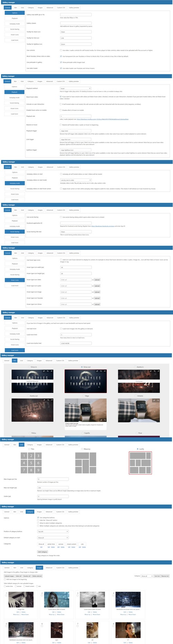Image resolution: width=173 pixels, height=644 pixels.
Task: Open Category filter dropdown beside Sort List
Action: (x=147, y=576)
